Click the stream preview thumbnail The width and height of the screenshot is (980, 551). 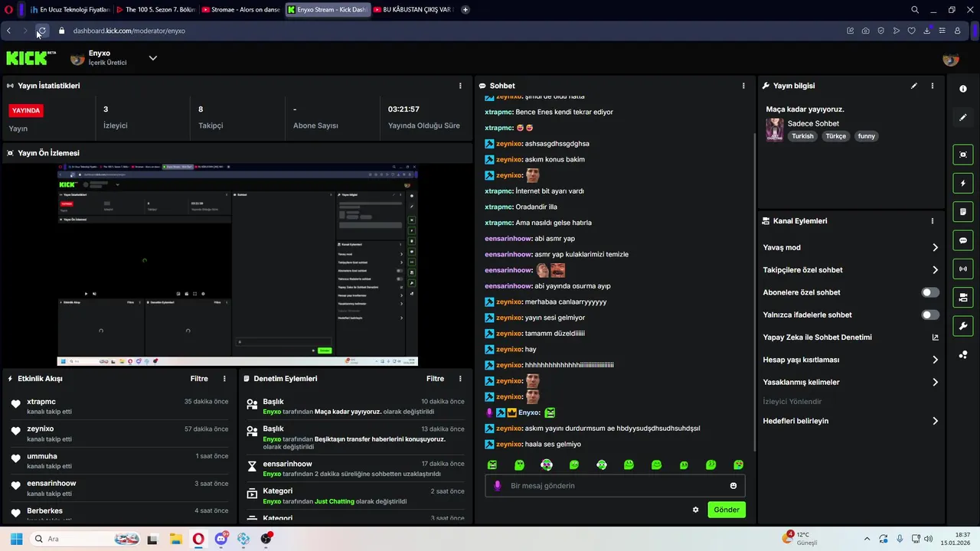click(x=237, y=265)
